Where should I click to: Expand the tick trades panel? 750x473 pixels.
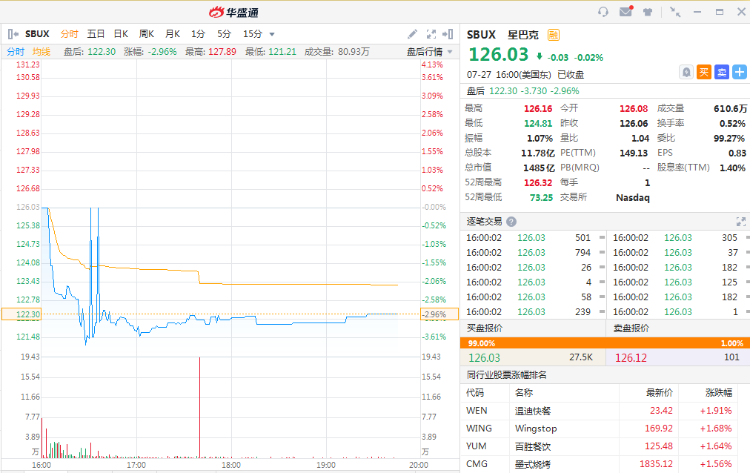[741, 221]
